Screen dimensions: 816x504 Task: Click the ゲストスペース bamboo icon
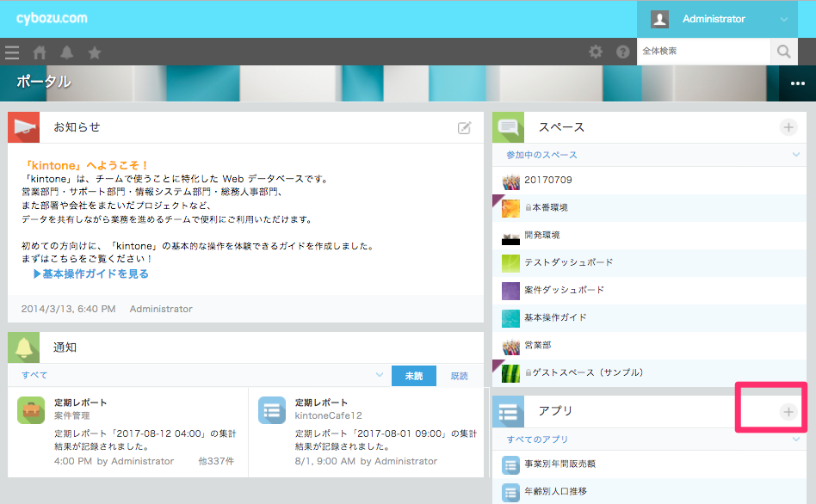[510, 373]
